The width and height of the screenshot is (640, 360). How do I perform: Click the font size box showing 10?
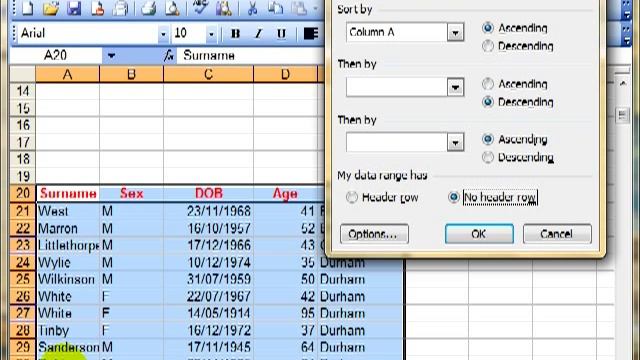(189, 33)
